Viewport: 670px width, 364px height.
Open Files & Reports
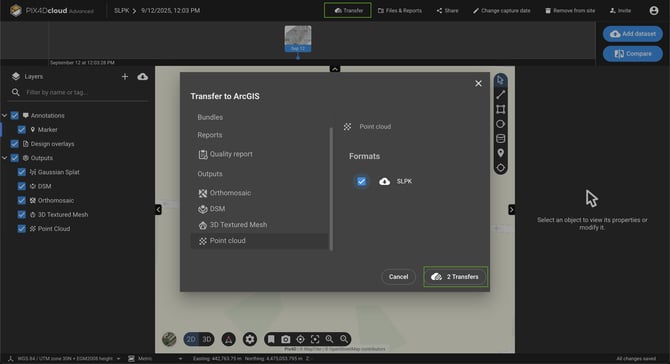(400, 11)
